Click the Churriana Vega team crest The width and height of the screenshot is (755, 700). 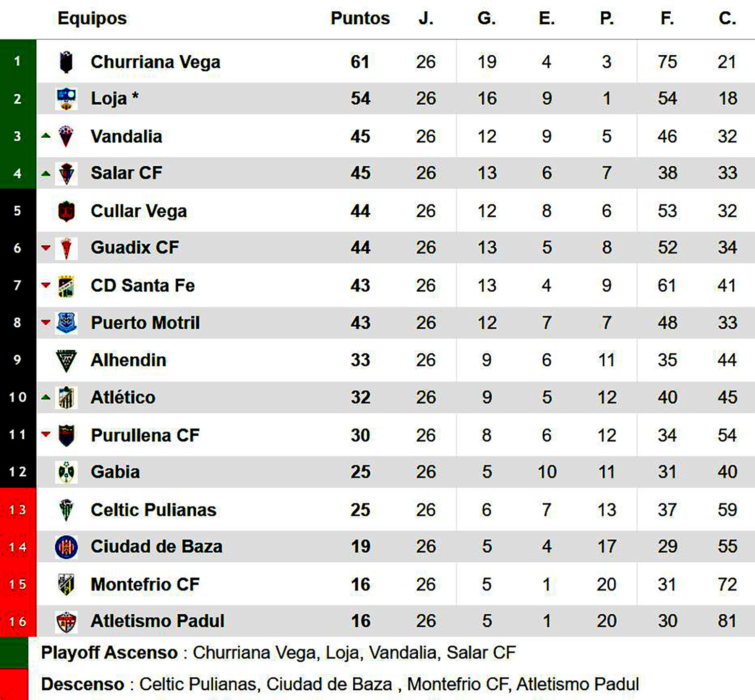pos(66,62)
